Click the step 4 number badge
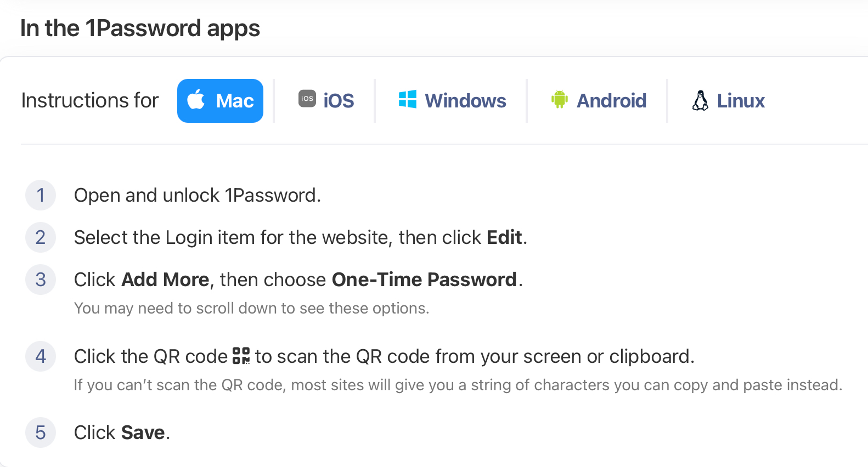 pos(41,356)
